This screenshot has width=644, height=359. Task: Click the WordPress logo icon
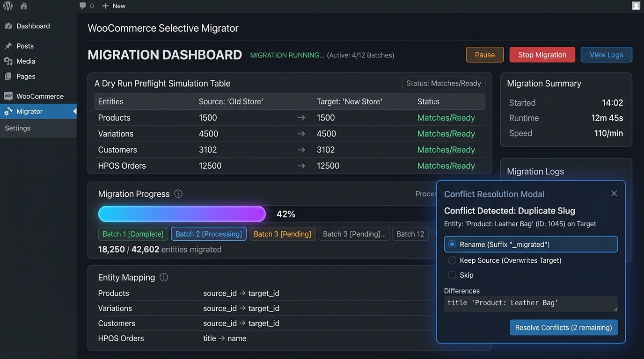point(8,6)
